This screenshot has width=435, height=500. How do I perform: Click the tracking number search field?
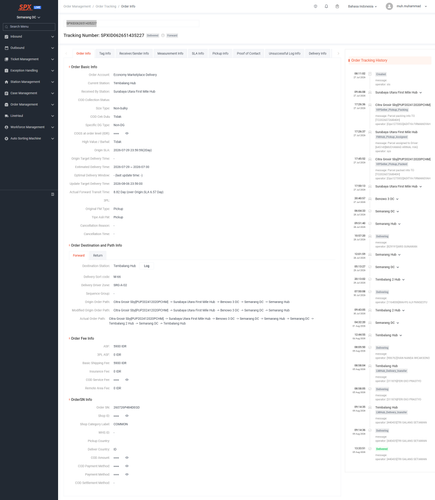(x=132, y=23)
